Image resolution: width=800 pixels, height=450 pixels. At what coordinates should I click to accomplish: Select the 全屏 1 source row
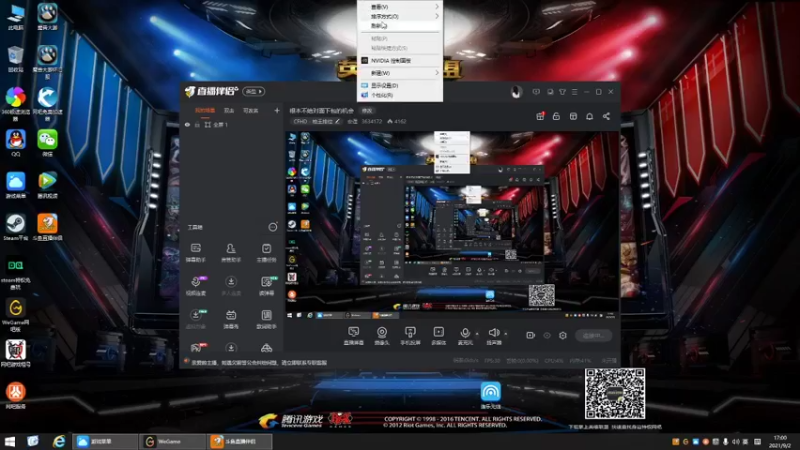[232, 124]
